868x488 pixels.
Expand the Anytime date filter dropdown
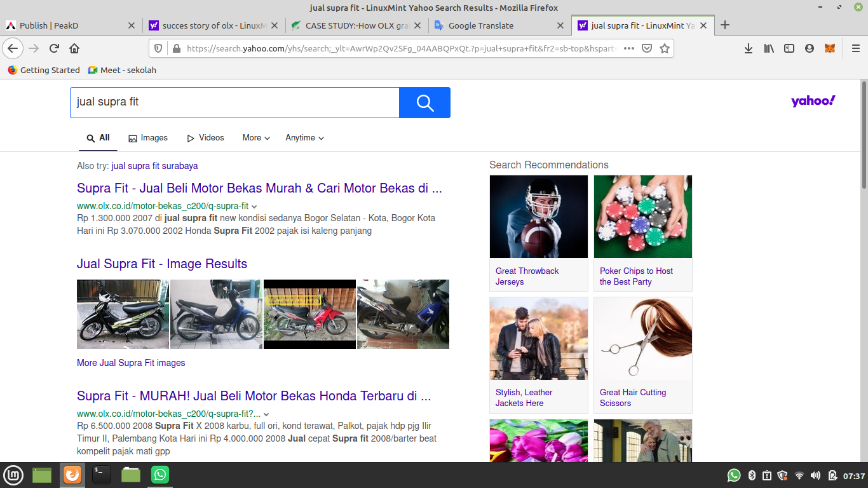point(304,138)
